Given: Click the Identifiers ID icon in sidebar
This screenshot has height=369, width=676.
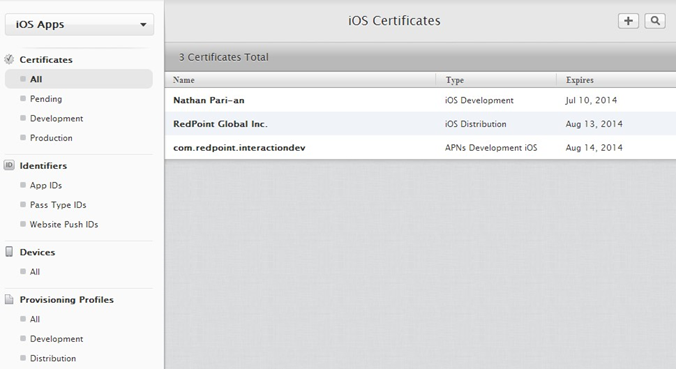Looking at the screenshot, I should [9, 165].
